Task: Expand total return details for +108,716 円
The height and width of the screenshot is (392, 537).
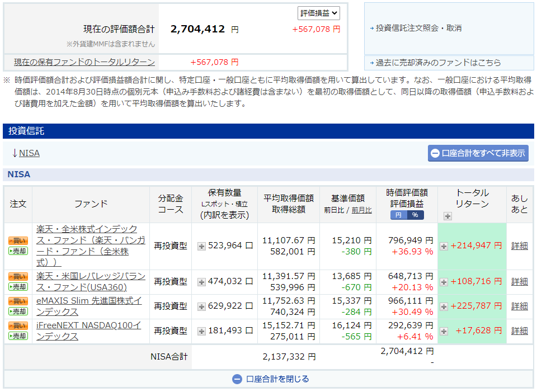Action: [x=444, y=282]
